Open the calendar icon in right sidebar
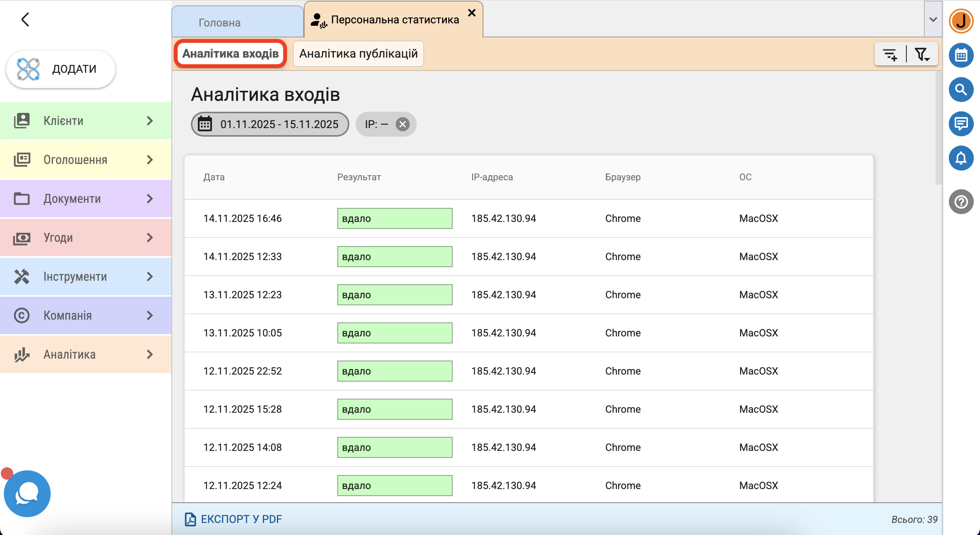Screen dimensions: 980x535 (x=961, y=55)
